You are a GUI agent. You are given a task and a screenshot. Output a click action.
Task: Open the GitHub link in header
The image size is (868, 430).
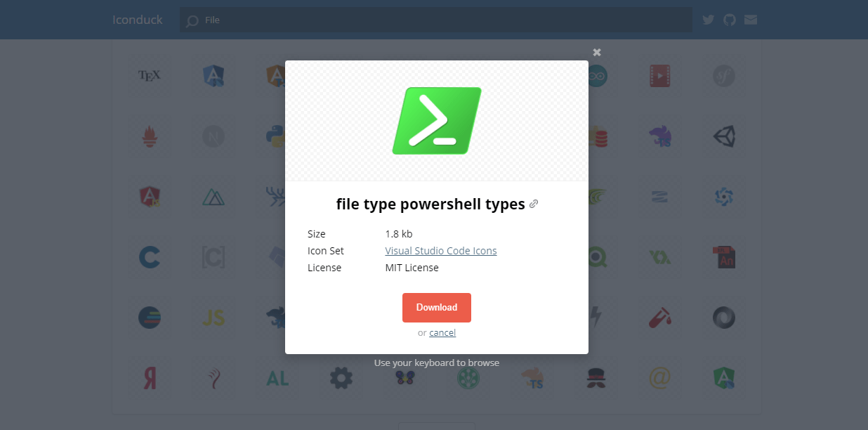(x=730, y=20)
